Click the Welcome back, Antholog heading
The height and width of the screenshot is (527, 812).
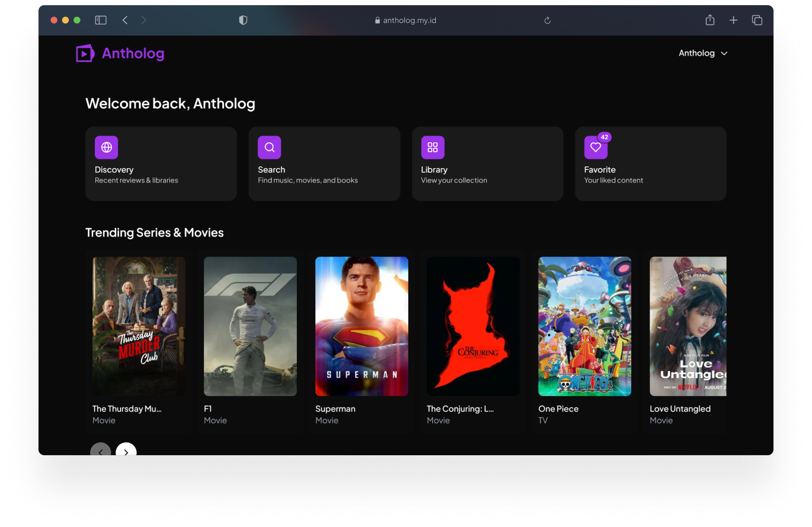[171, 103]
